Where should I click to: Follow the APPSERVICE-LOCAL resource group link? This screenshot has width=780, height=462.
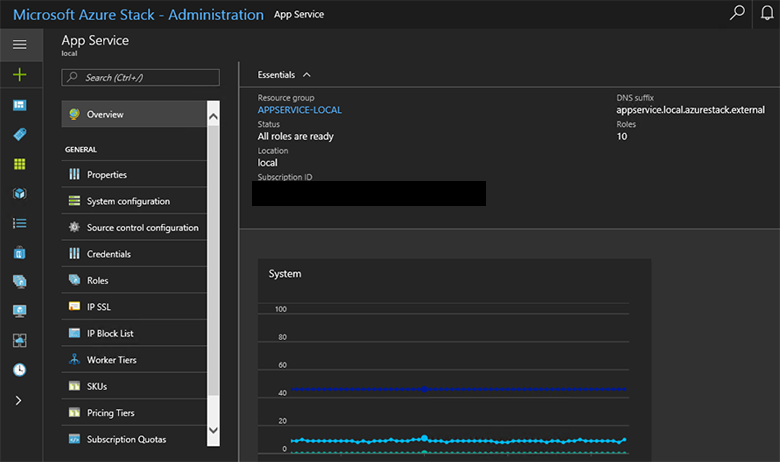tap(300, 110)
